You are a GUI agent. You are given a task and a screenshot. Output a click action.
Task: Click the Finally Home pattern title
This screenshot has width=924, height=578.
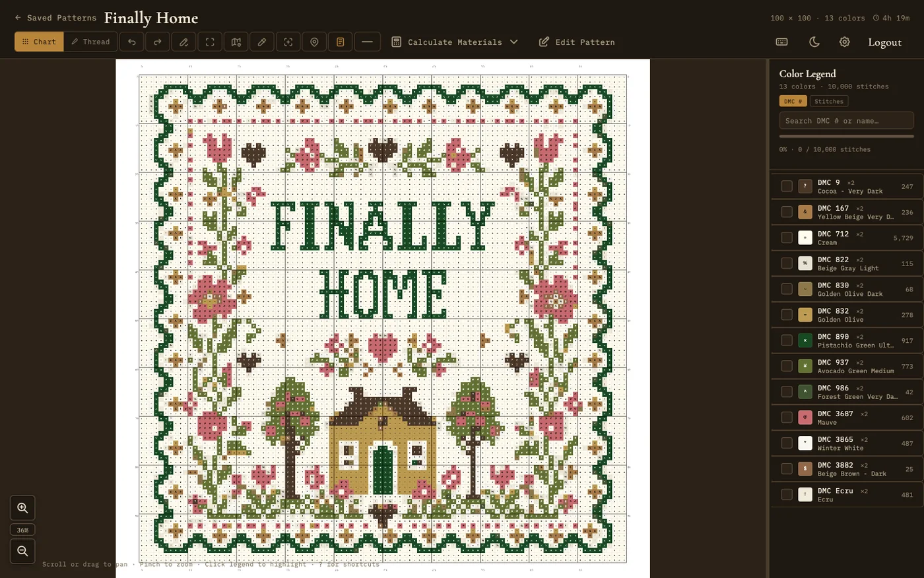151,18
